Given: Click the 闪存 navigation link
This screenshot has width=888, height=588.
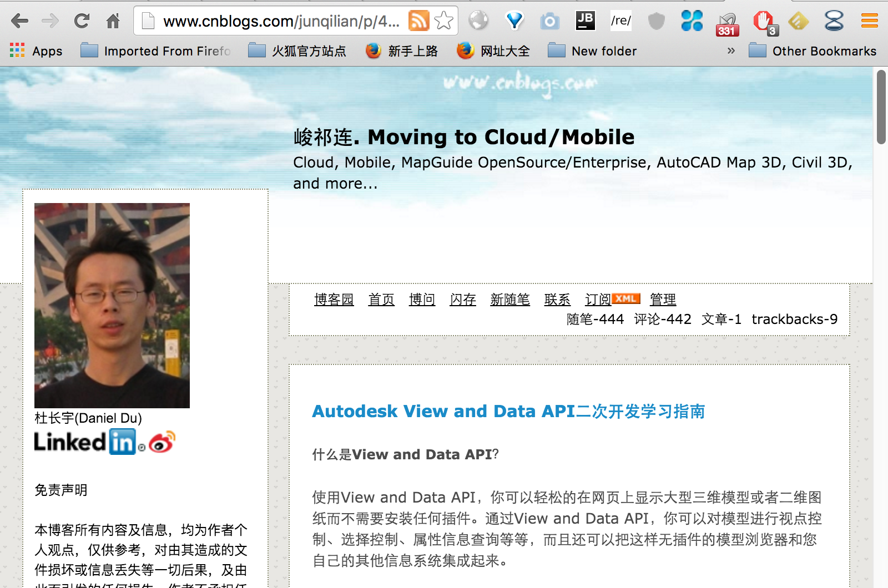Looking at the screenshot, I should 463,300.
